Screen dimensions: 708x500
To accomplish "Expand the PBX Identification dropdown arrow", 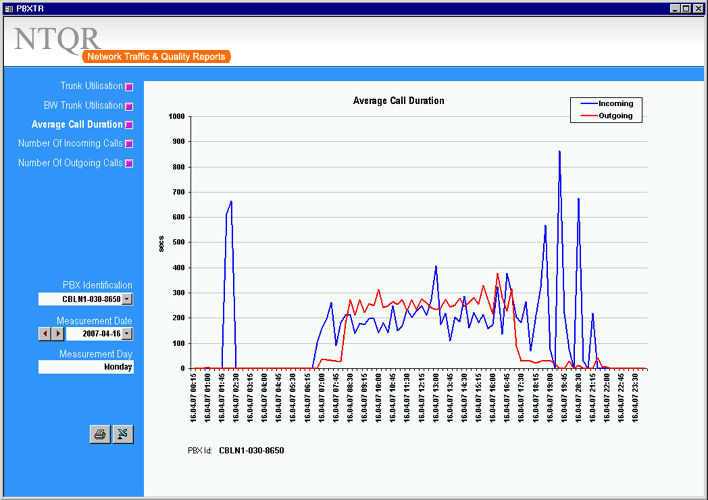I will point(127,299).
